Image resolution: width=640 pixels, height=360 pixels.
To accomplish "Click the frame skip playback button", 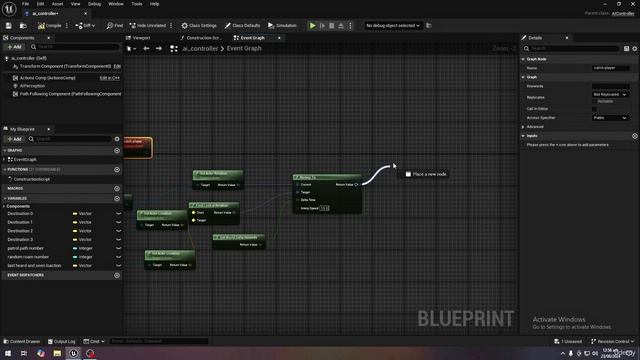I will pos(322,26).
